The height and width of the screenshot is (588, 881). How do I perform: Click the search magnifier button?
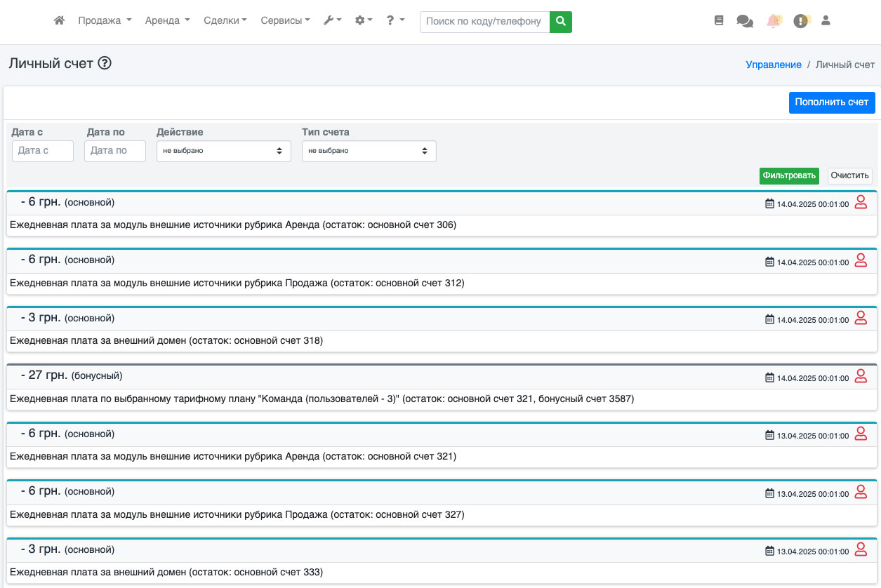pos(560,22)
